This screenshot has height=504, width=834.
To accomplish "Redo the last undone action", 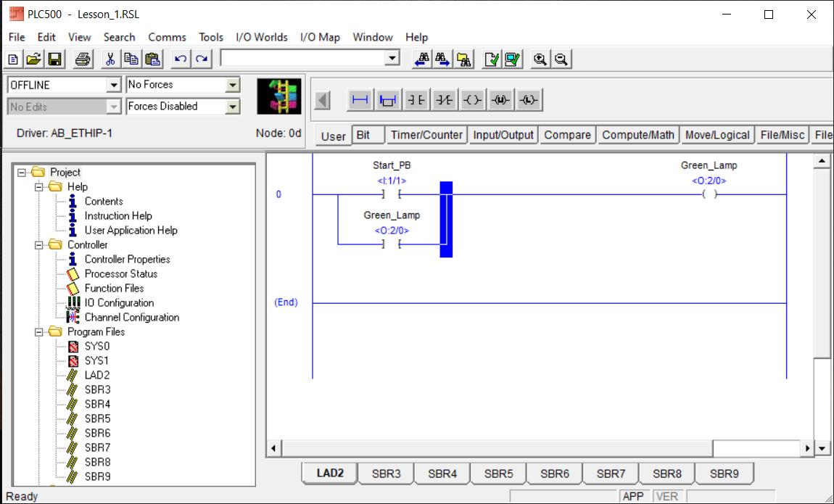I will [202, 59].
